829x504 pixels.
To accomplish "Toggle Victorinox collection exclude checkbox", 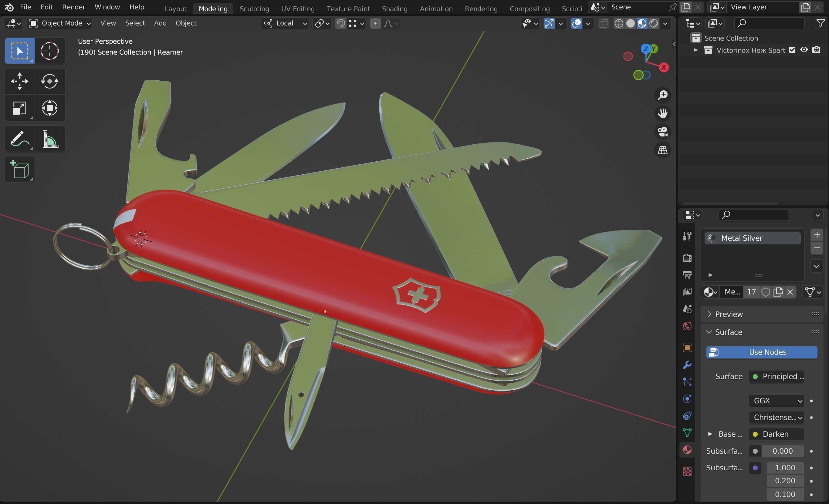I will coord(792,50).
